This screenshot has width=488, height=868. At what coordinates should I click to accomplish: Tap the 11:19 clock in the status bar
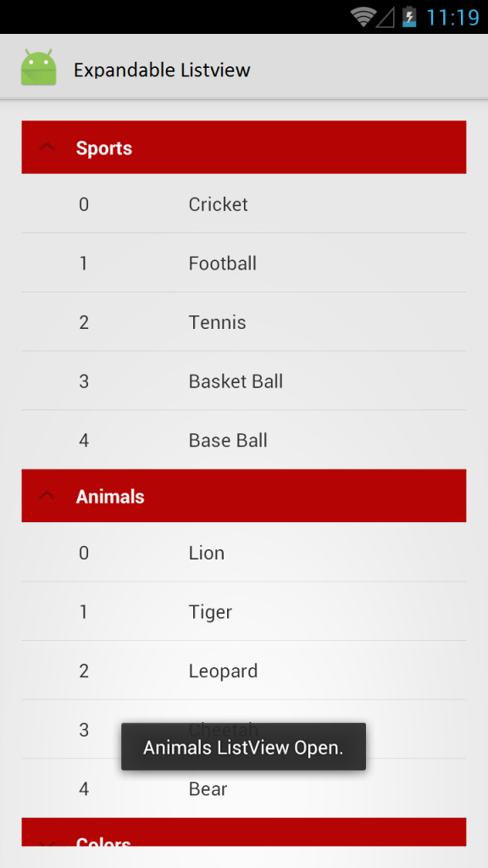452,18
